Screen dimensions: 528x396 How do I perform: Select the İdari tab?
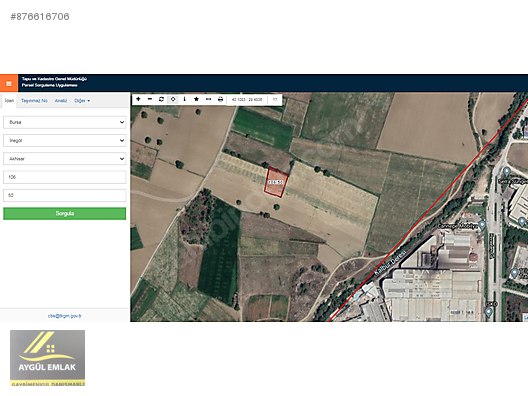tap(9, 101)
